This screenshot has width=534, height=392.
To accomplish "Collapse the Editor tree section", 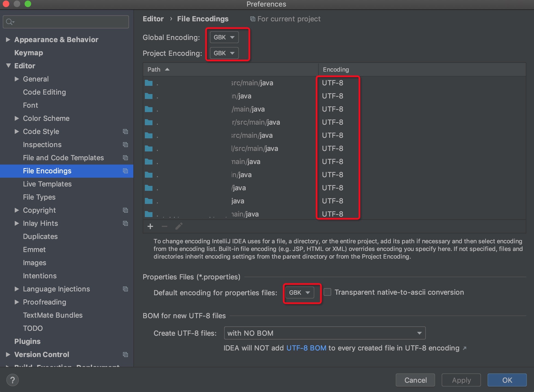I will coord(8,66).
